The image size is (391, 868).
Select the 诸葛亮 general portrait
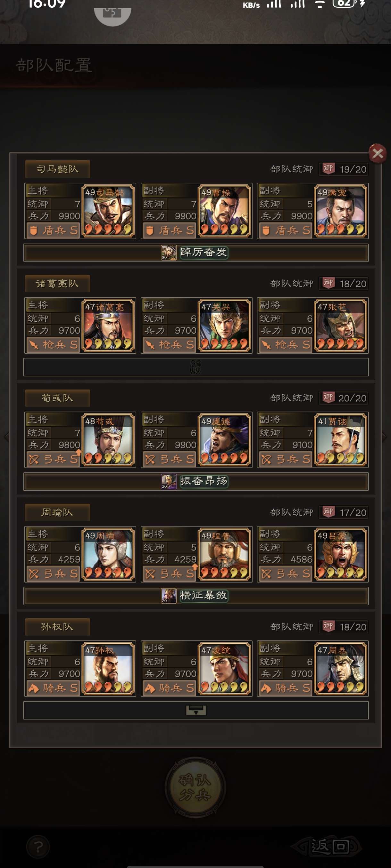click(x=108, y=325)
